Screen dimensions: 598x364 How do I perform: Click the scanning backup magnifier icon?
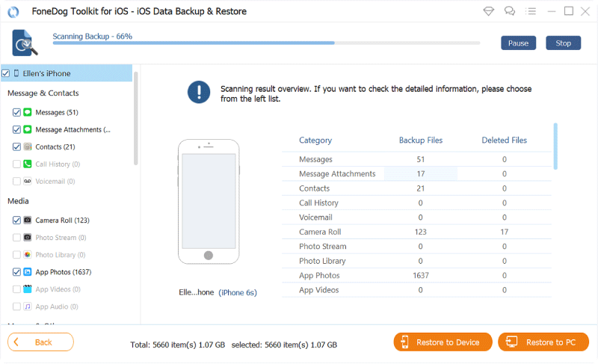pos(25,43)
